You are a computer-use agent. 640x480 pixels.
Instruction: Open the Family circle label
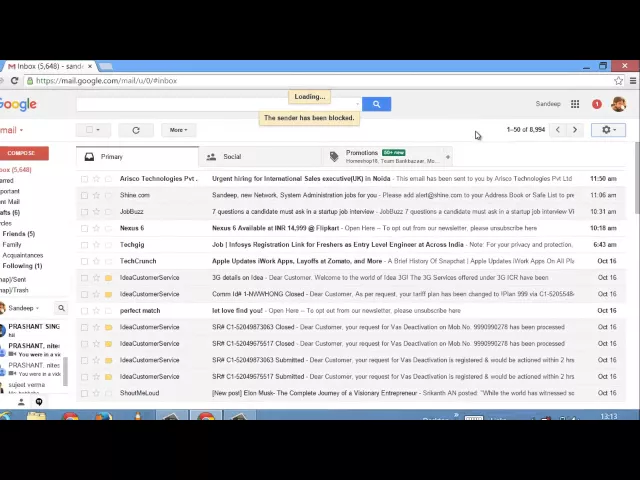click(12, 244)
